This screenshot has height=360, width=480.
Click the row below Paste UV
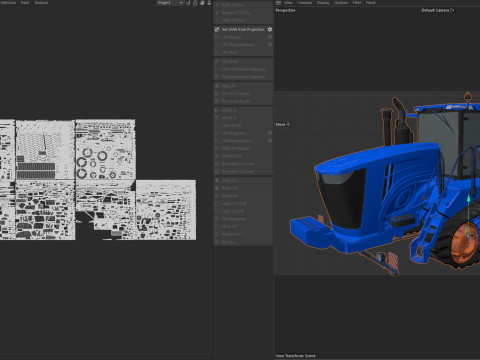click(243, 196)
